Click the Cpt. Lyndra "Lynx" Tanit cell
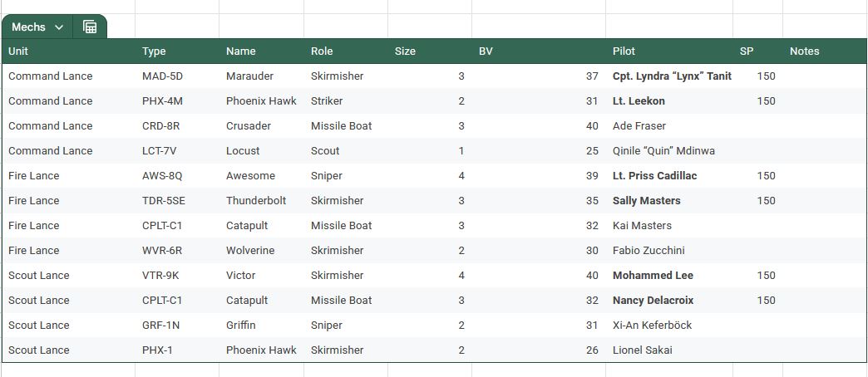Image resolution: width=868 pixels, height=377 pixels. click(672, 76)
